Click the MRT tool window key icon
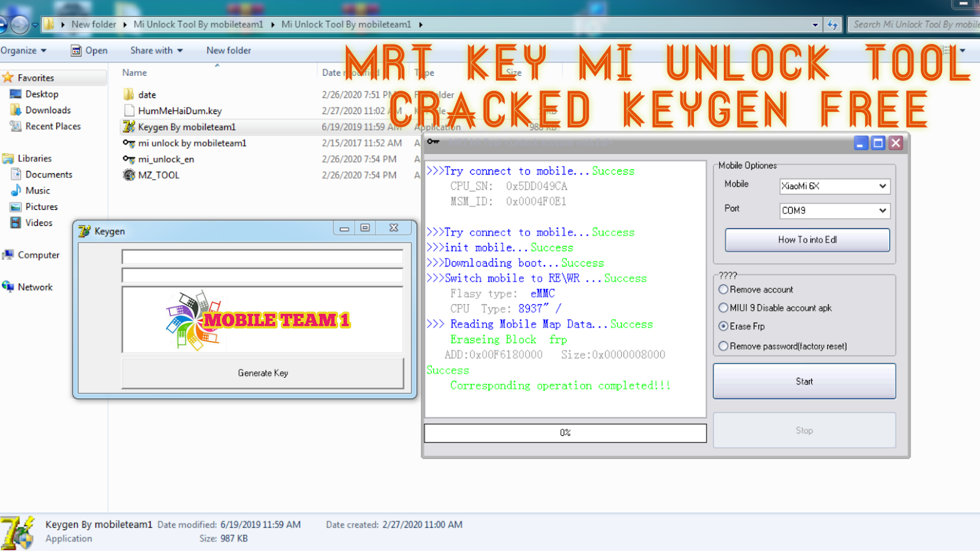This screenshot has height=551, width=980. (x=433, y=142)
